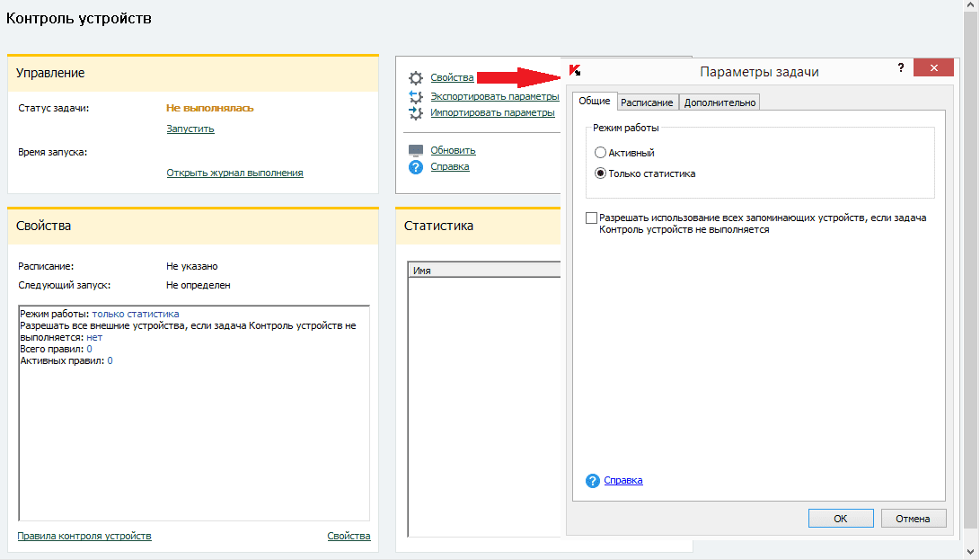Click the Отмена button
The image size is (980, 560).
(914, 518)
